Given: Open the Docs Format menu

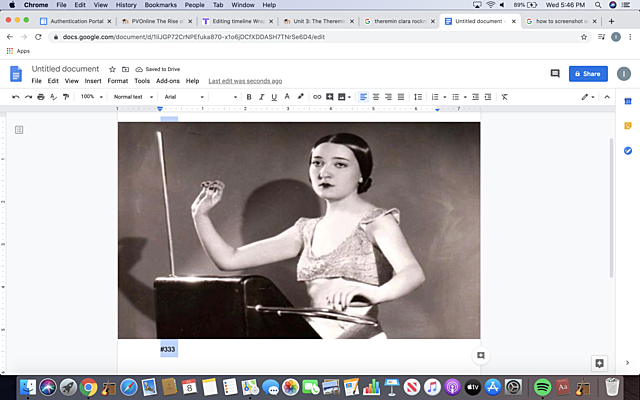Looking at the screenshot, I should tap(118, 81).
